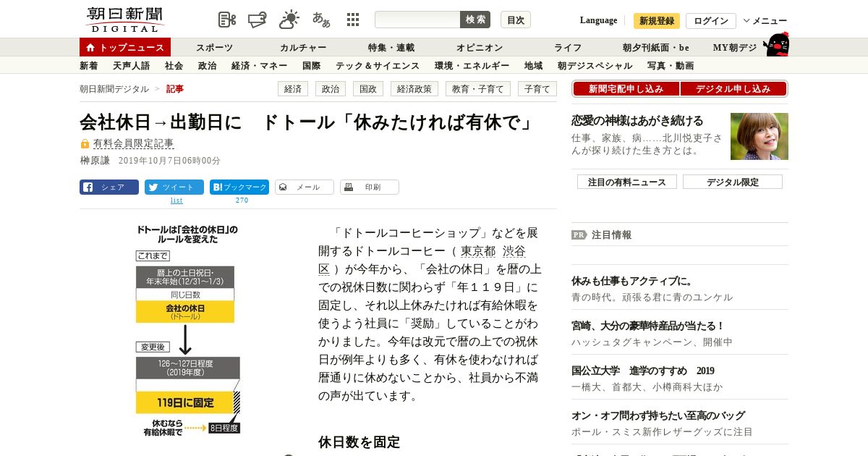This screenshot has height=456, width=868.
Task: Switch to デジタル限定 tab
Action: tap(733, 182)
